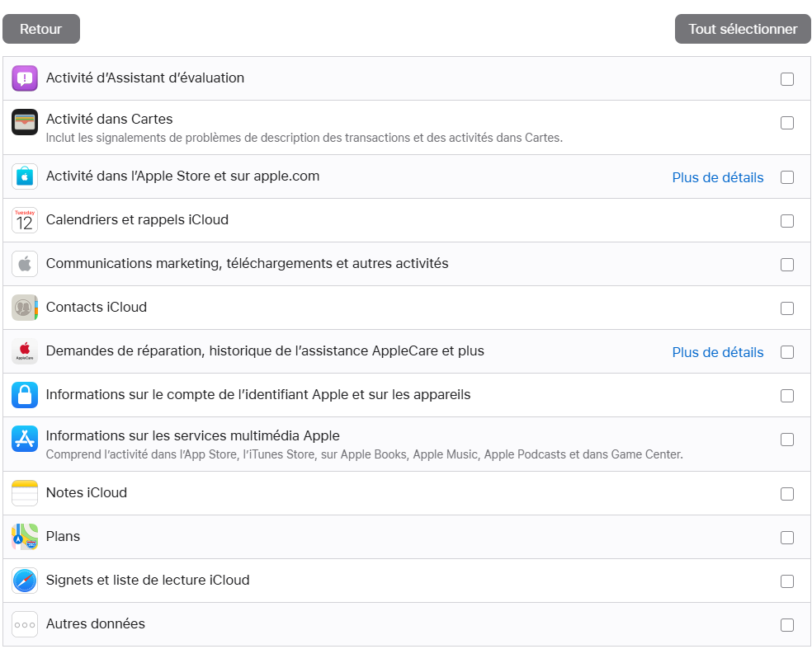This screenshot has width=812, height=649.
Task: Click the Contacts iCloud icon
Action: 25,308
